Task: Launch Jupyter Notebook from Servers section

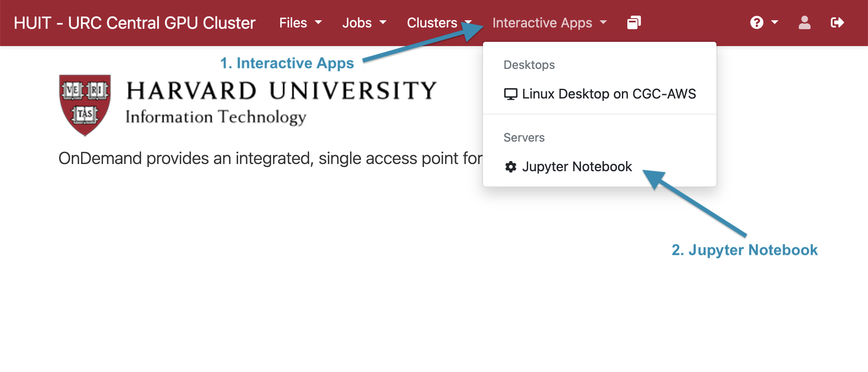Action: tap(577, 167)
